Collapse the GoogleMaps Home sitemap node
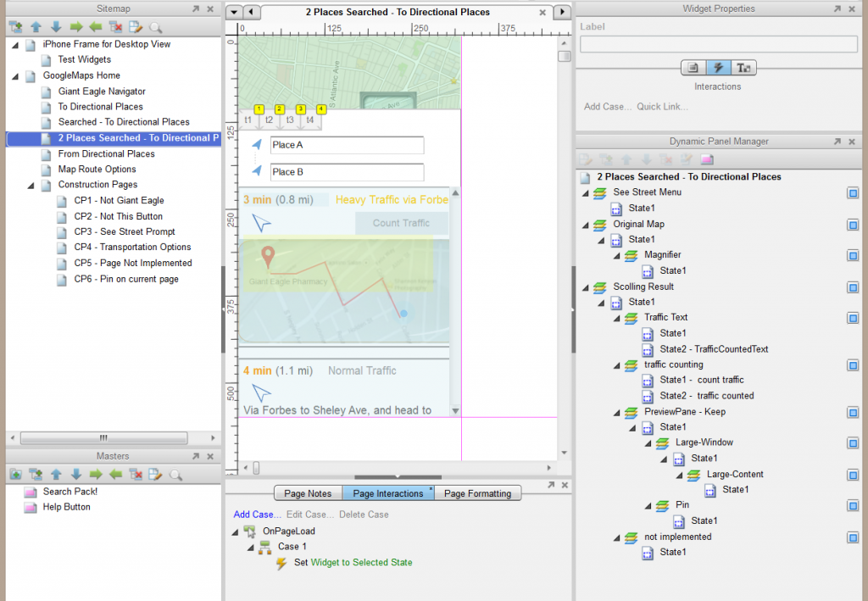 point(15,75)
